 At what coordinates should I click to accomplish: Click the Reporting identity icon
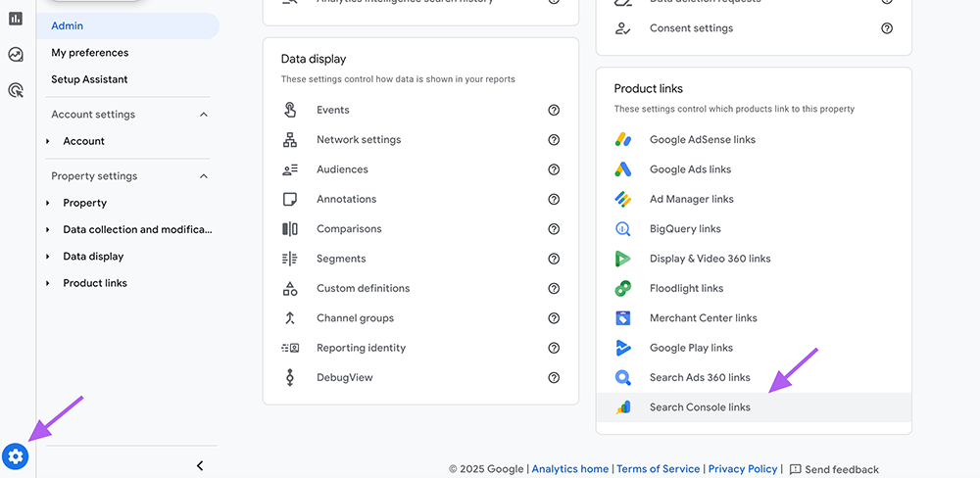290,348
